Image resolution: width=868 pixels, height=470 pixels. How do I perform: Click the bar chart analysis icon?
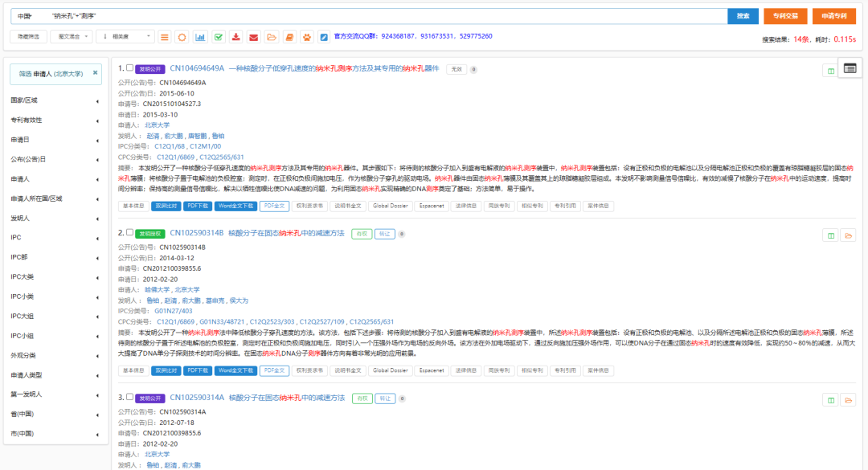pos(200,37)
